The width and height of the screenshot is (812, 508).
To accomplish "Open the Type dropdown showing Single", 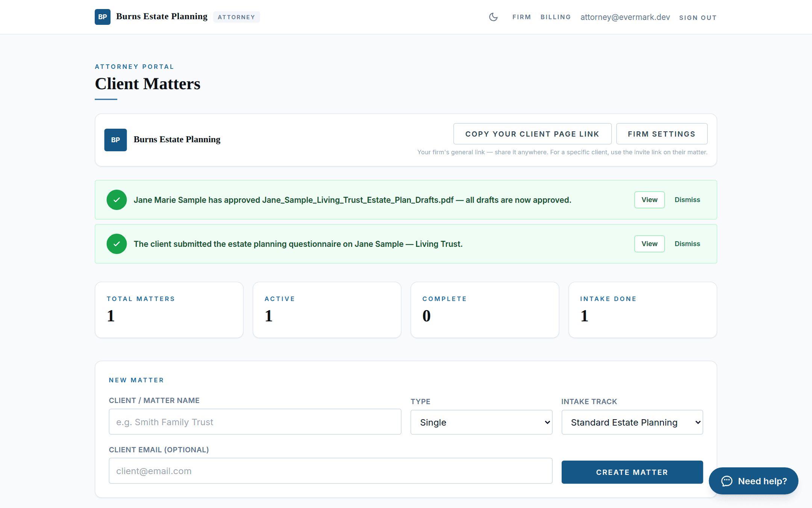I will click(x=481, y=422).
